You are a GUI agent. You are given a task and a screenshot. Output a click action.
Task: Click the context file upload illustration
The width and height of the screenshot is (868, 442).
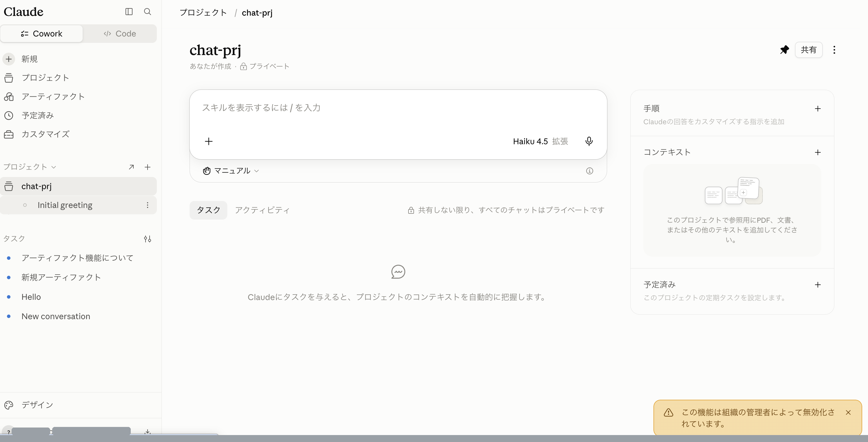click(733, 191)
